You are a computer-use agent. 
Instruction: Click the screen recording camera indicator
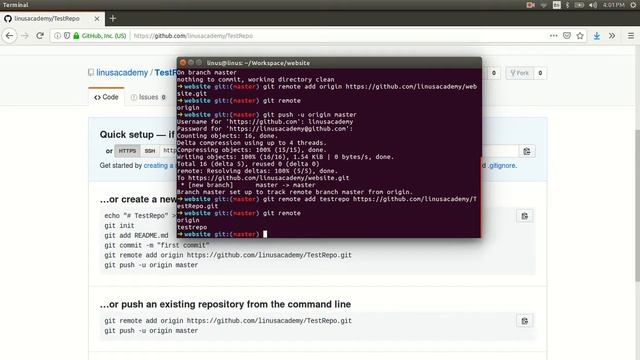[530, 5]
